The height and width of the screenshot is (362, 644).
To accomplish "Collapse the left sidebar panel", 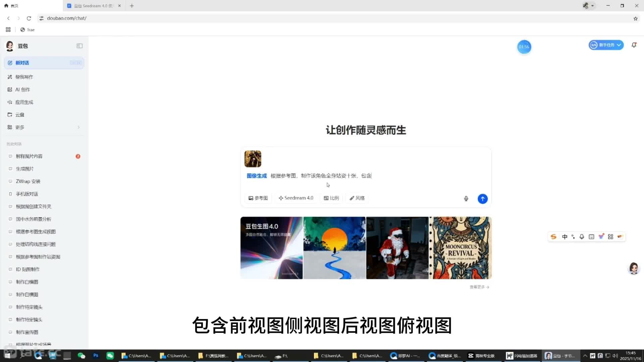I will point(79,46).
